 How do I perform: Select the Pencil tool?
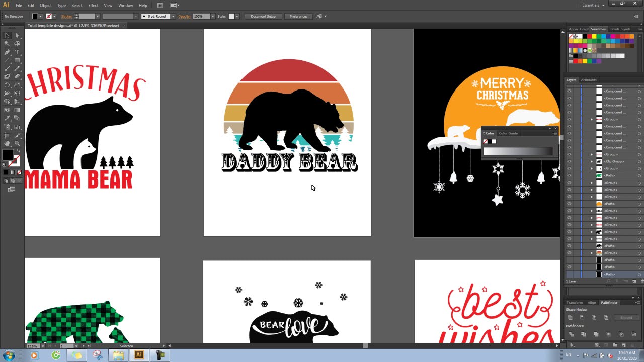17,69
